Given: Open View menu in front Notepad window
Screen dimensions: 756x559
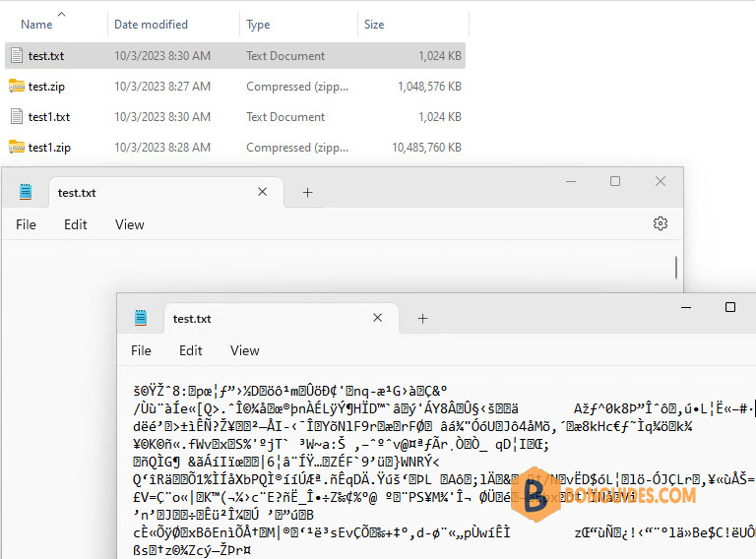Looking at the screenshot, I should pos(245,350).
